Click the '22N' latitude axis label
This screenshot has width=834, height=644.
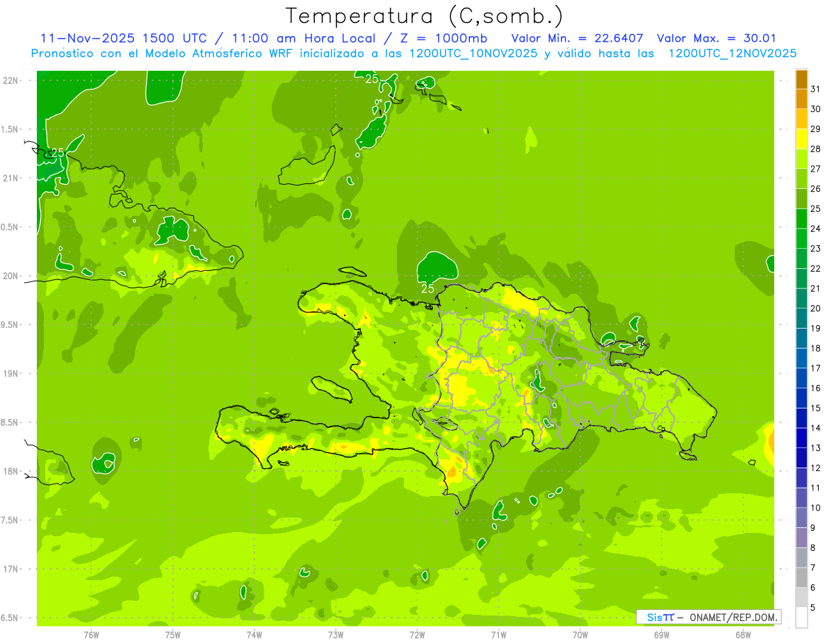(10, 81)
